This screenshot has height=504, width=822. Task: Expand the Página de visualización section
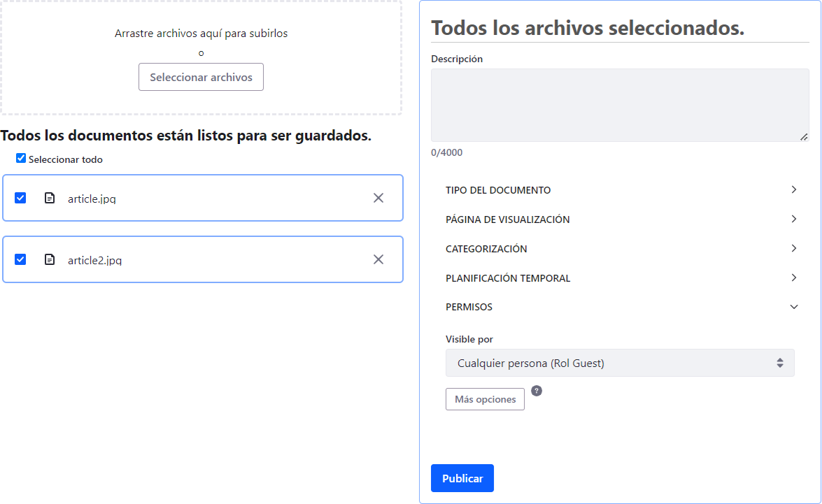[621, 219]
